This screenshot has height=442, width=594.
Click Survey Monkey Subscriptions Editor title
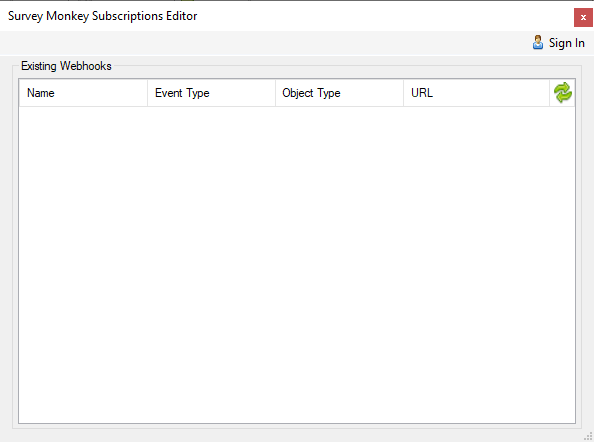(103, 16)
